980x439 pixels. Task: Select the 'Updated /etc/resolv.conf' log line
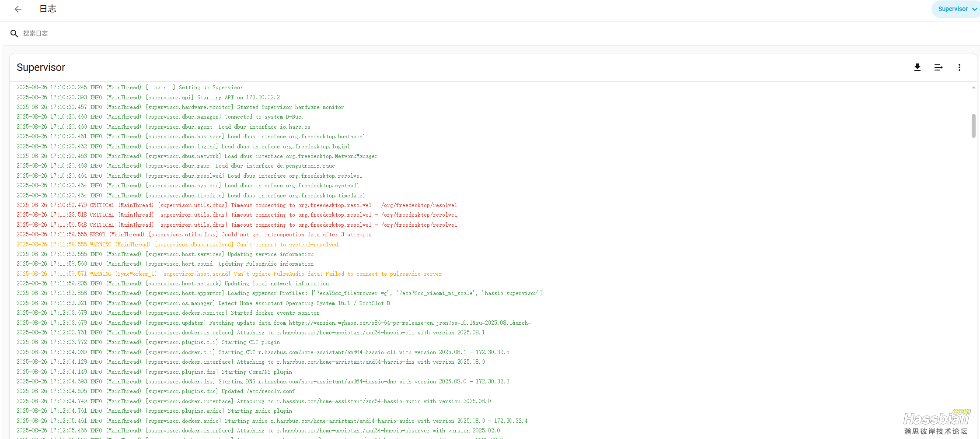pyautogui.click(x=156, y=391)
